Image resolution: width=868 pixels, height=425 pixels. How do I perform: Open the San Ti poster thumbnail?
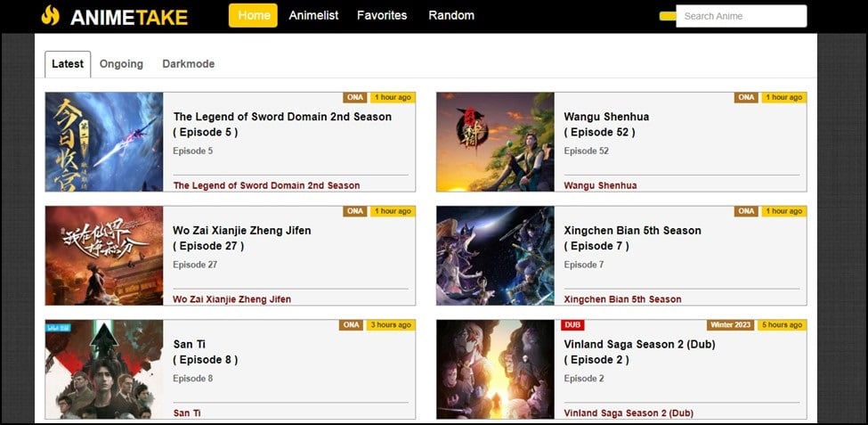tap(104, 369)
